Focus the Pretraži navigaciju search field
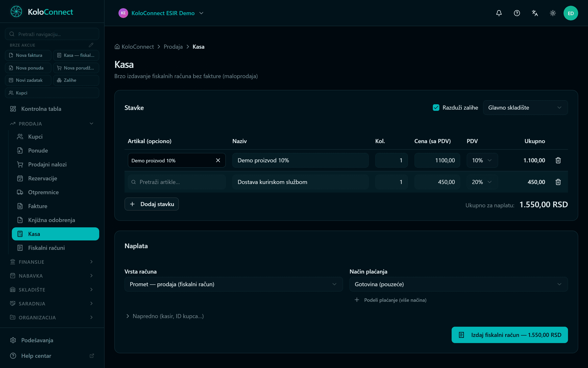This screenshot has width=588, height=368. click(52, 34)
